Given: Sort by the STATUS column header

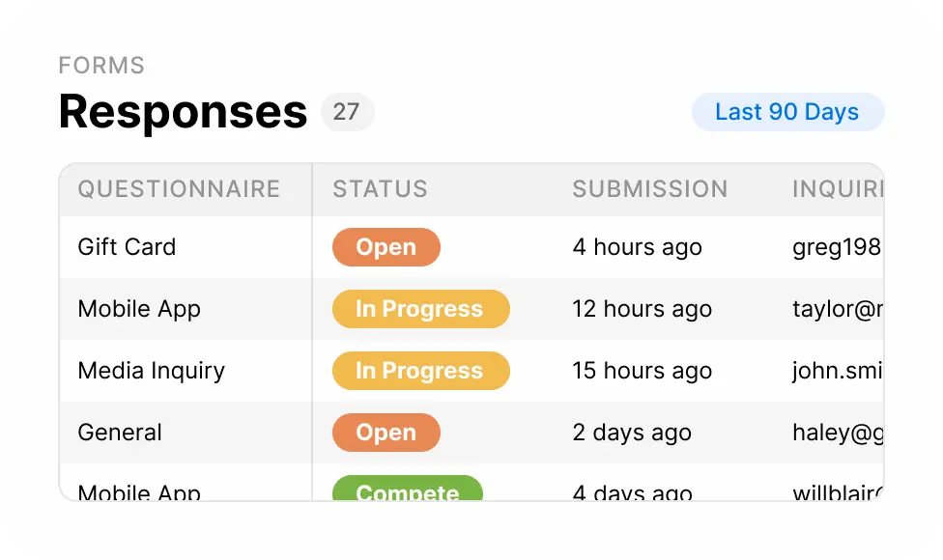Looking at the screenshot, I should point(380,189).
